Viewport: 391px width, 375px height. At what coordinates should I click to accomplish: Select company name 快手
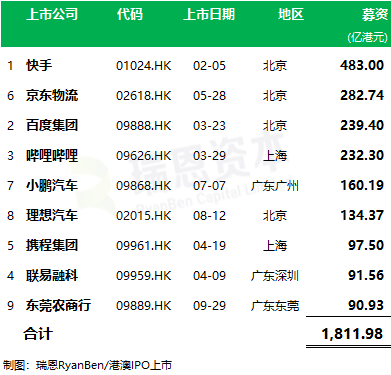point(39,65)
